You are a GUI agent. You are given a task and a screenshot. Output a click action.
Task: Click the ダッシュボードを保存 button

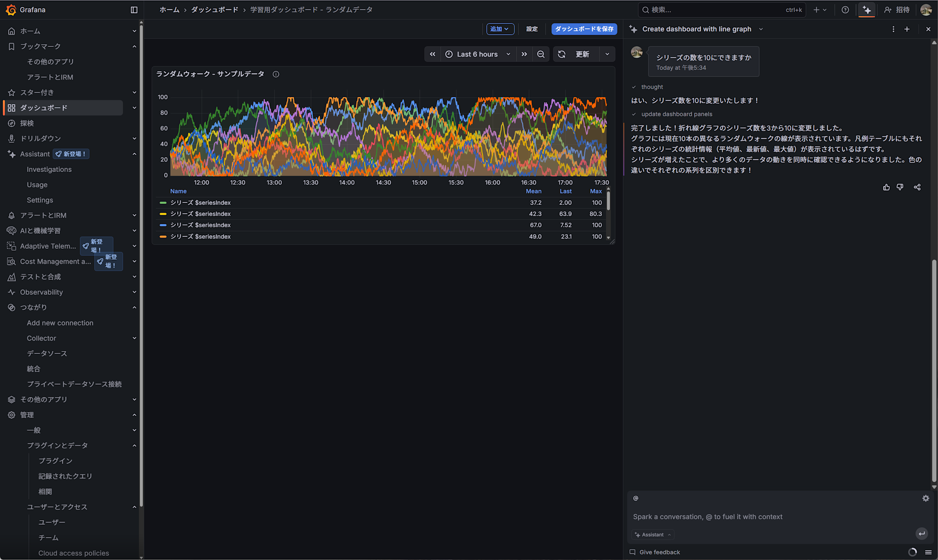tap(584, 29)
